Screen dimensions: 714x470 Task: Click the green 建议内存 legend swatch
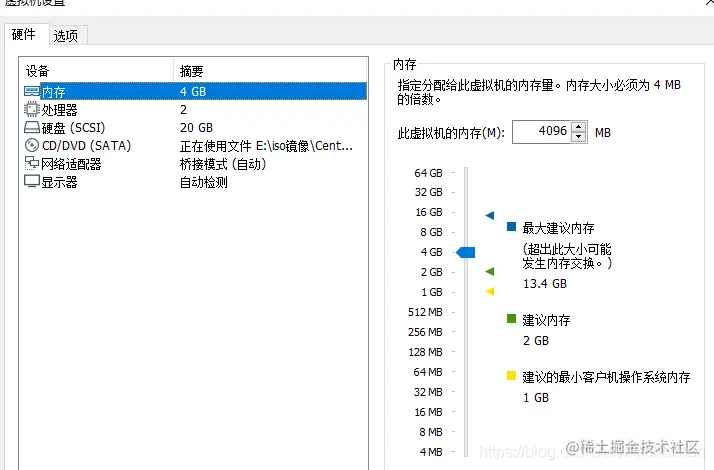tap(511, 318)
